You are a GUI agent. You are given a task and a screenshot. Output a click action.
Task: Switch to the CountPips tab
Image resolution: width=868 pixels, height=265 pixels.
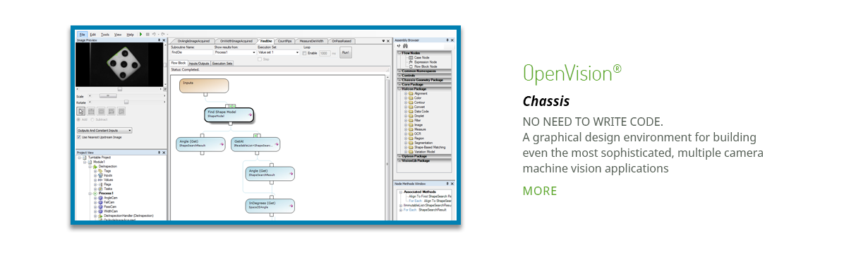coord(284,42)
